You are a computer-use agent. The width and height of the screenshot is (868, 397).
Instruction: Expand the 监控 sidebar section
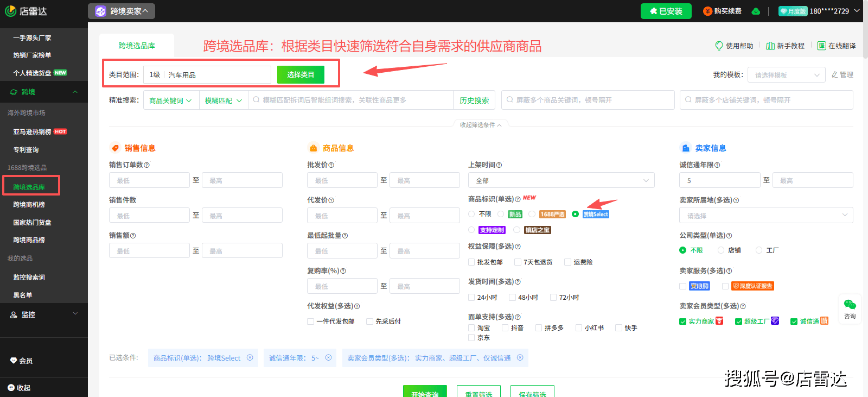(x=75, y=313)
